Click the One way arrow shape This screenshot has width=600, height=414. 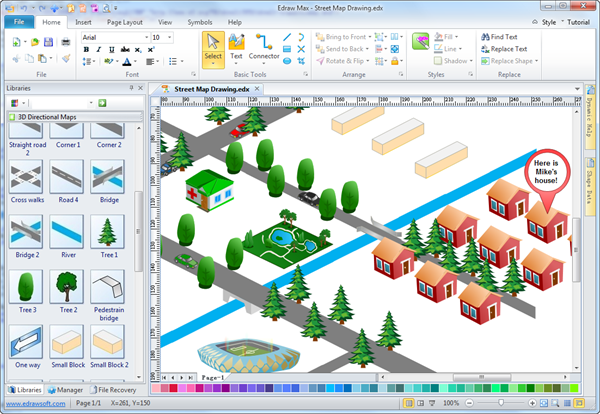coord(25,341)
